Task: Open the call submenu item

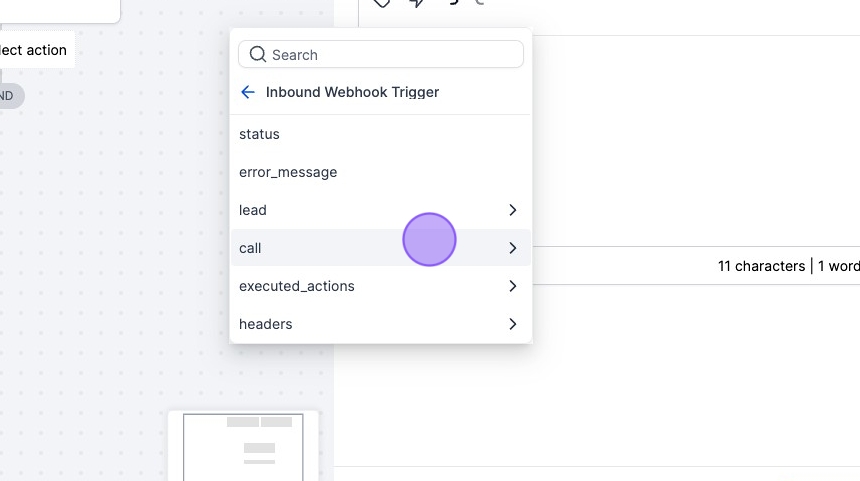Action: (x=251, y=248)
